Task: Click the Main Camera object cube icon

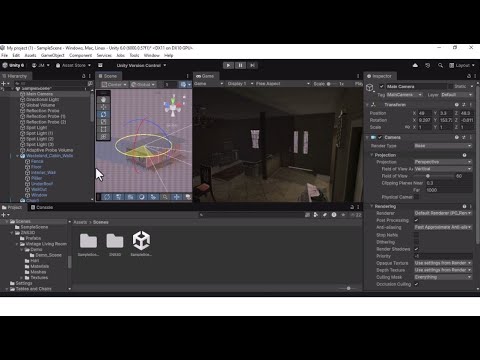Action: coord(370,88)
